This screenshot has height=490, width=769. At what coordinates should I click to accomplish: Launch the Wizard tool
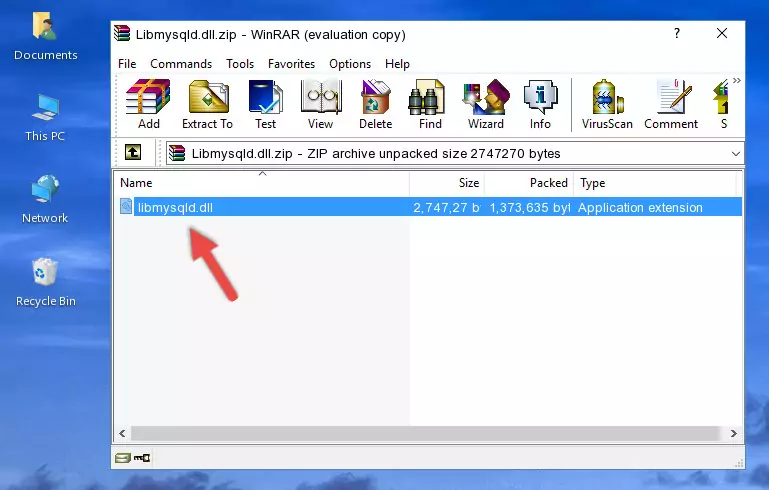[x=486, y=104]
